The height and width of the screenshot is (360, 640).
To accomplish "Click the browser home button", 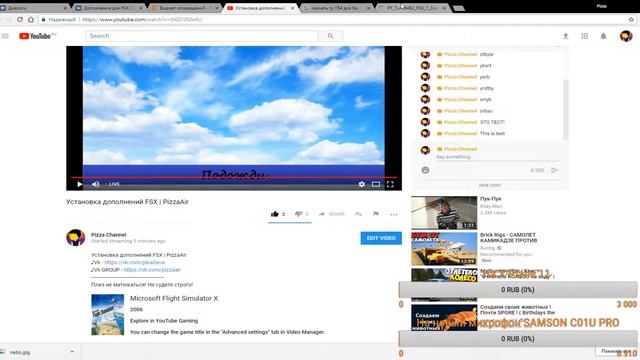I will pyautogui.click(x=31, y=19).
